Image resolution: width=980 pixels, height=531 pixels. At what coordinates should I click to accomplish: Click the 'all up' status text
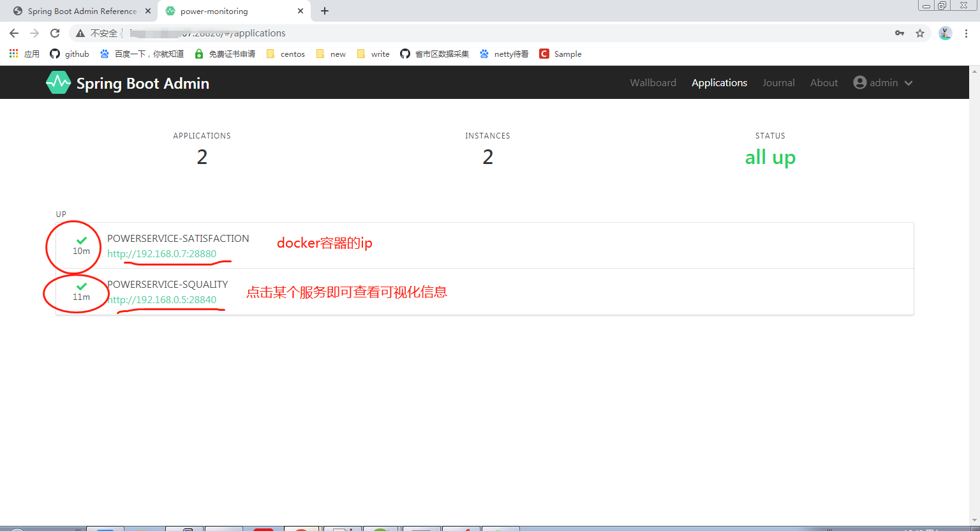770,157
